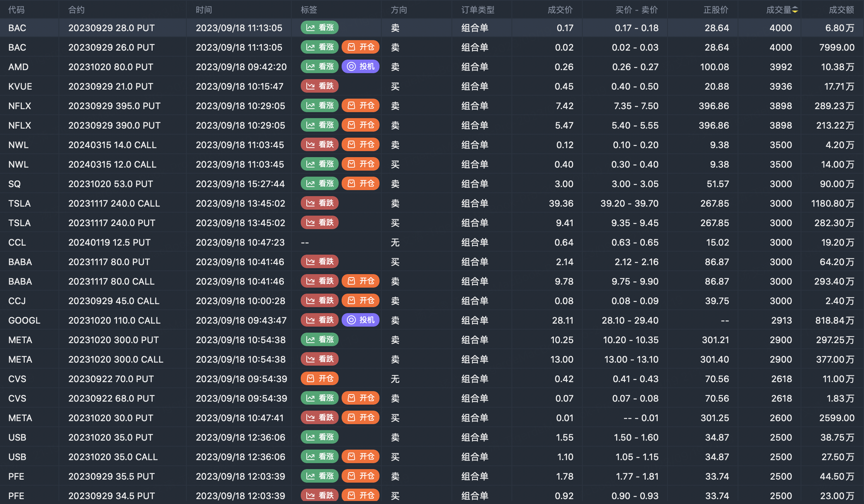This screenshot has height=504, width=864.
Task: Click the 订单类型 column header
Action: (x=477, y=10)
